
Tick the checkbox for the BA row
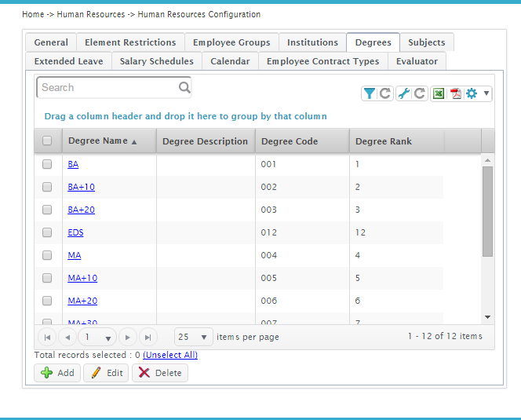(47, 164)
